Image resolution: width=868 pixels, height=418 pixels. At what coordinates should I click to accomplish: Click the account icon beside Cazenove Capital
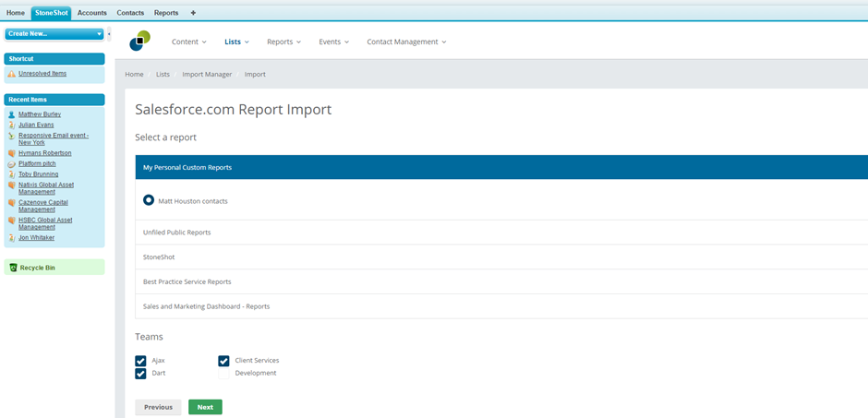[x=12, y=203]
